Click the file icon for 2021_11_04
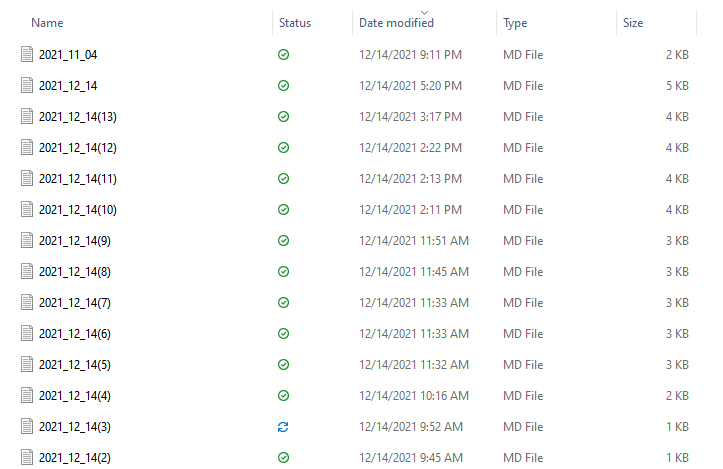This screenshot has height=469, width=723. click(x=27, y=55)
